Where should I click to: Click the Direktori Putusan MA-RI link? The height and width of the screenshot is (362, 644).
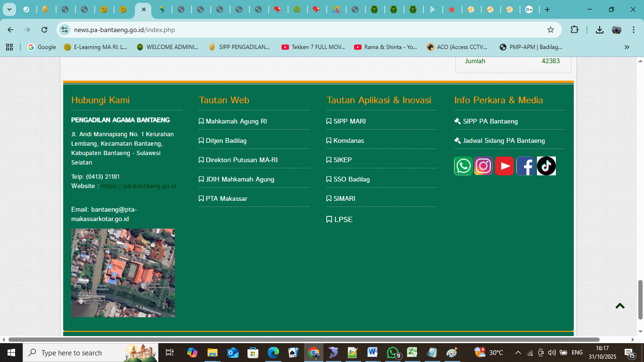pos(241,160)
